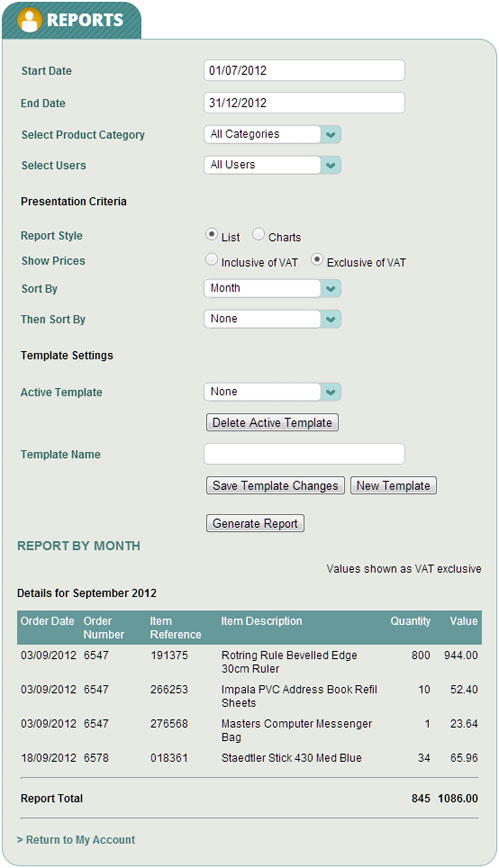The height and width of the screenshot is (868, 499).
Task: Click the Order Date column header
Action: coord(47,621)
